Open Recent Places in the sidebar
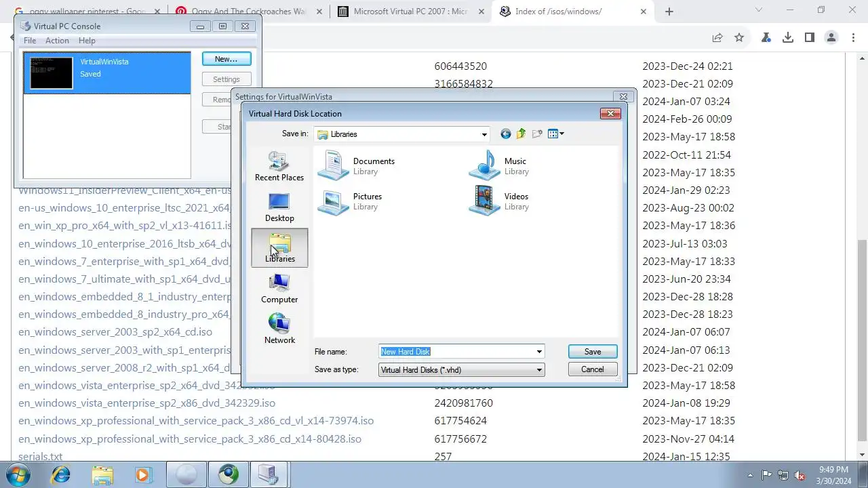Image resolution: width=868 pixels, height=488 pixels. click(279, 166)
